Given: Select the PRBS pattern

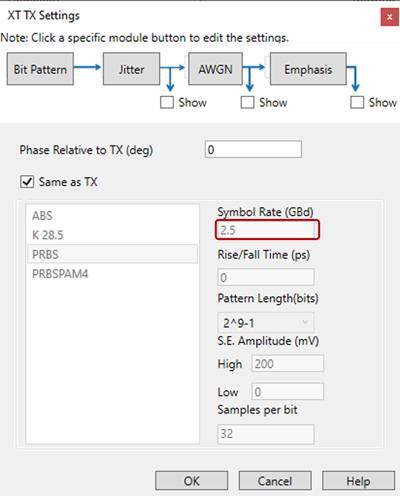Looking at the screenshot, I should click(x=112, y=254).
